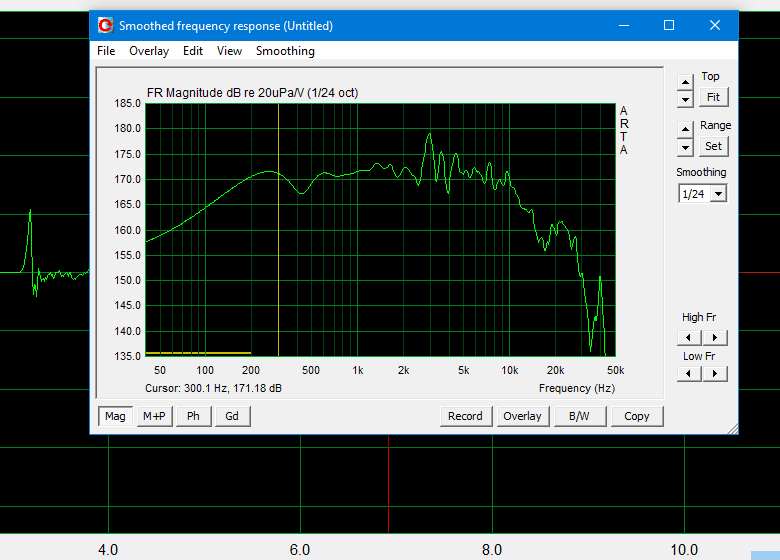Open the Smoothing menu
780x560 pixels.
pos(285,51)
